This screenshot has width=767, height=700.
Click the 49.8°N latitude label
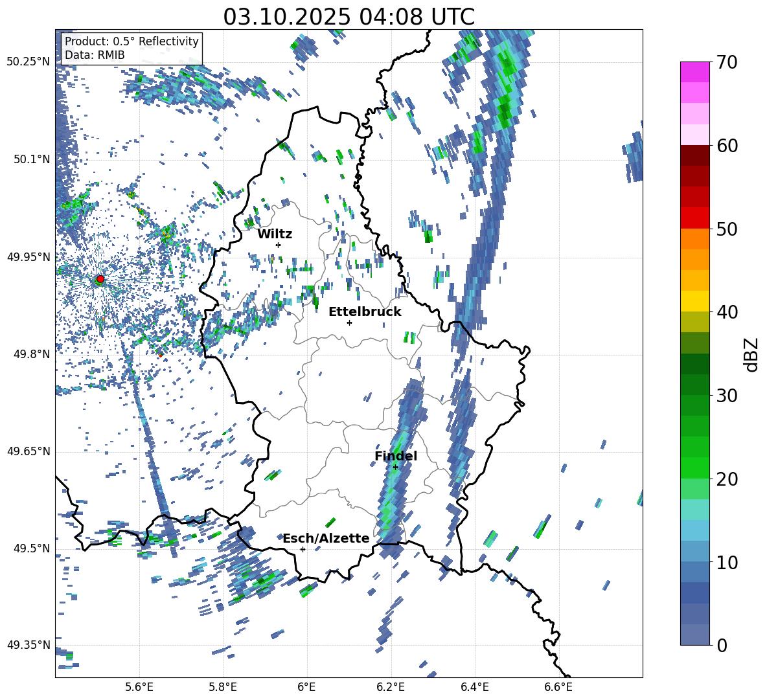(x=32, y=354)
